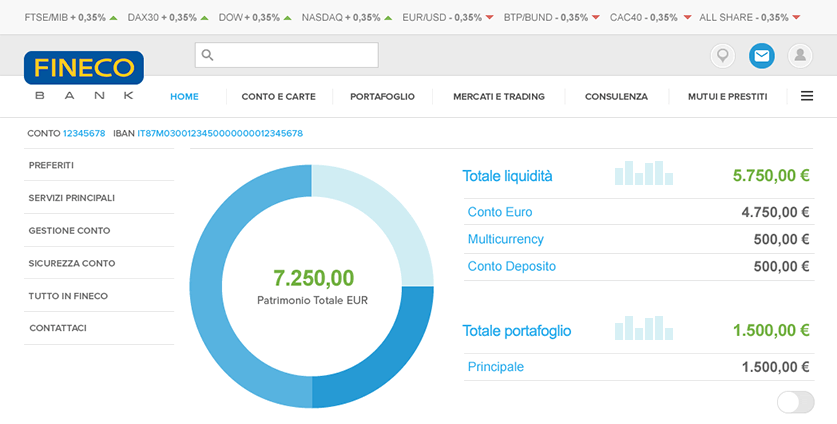Click inside the search input field
837x424 pixels.
(287, 55)
